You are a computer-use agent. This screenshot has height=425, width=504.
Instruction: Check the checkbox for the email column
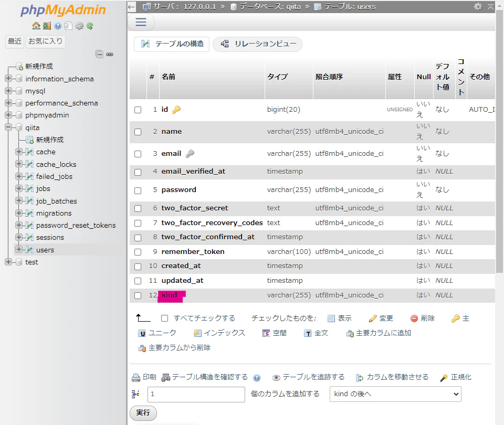click(138, 154)
